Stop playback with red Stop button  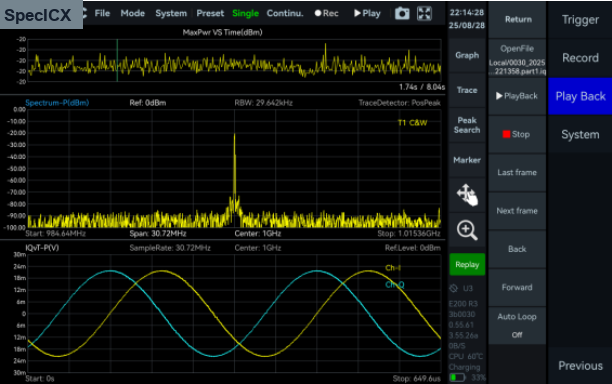coord(518,134)
